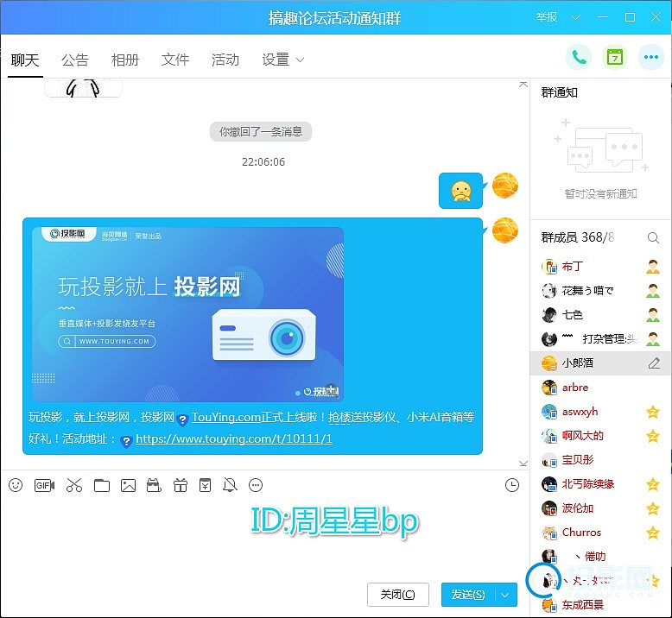This screenshot has width=672, height=618.
Task: Select member 啊风大的 in list
Action: (x=600, y=436)
